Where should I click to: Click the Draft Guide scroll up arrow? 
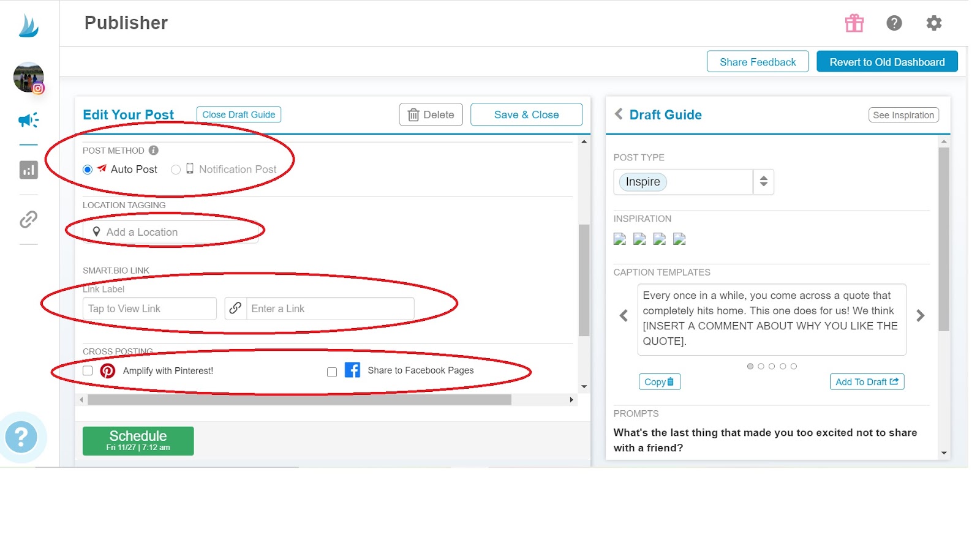944,142
